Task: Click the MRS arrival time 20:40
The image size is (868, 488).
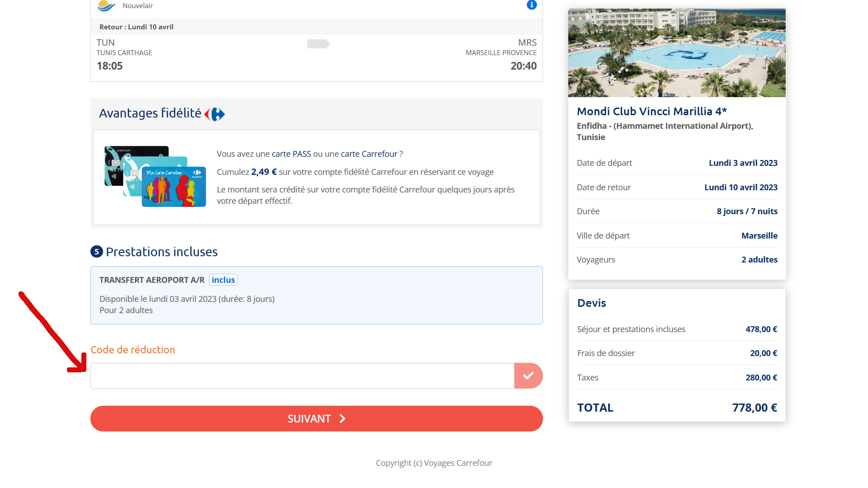Action: point(524,66)
